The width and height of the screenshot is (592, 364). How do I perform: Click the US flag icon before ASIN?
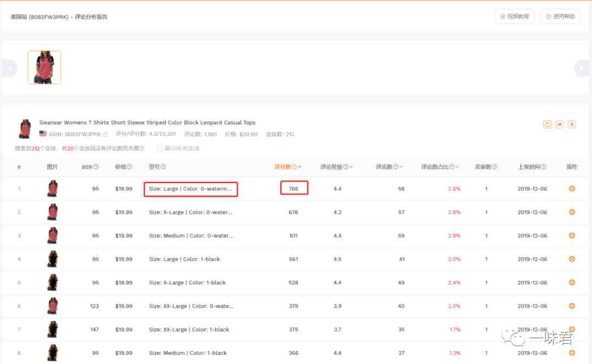pos(43,134)
